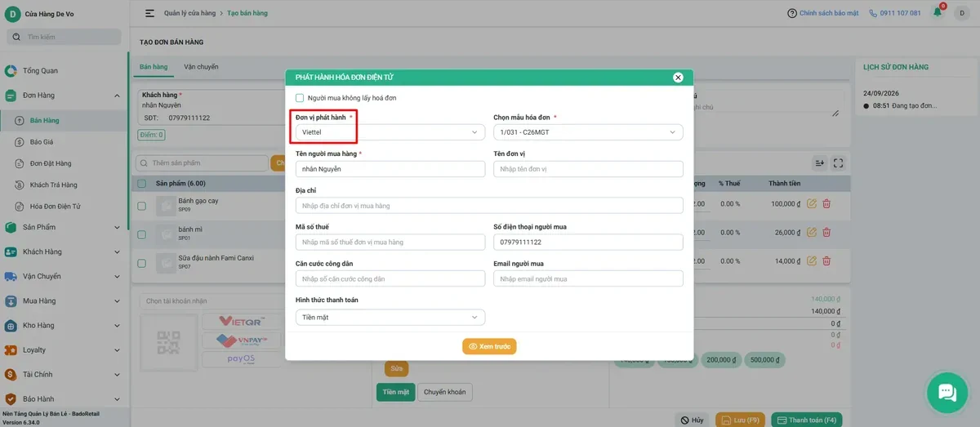Open the product list column settings icon
This screenshot has height=427, width=980.
click(x=820, y=162)
